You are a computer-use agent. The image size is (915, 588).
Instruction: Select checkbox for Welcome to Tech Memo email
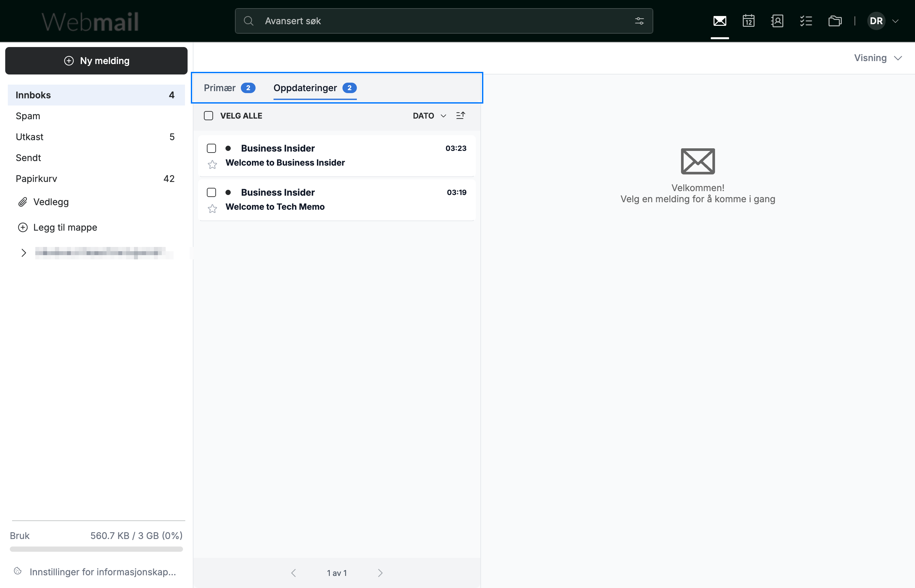[x=211, y=192]
